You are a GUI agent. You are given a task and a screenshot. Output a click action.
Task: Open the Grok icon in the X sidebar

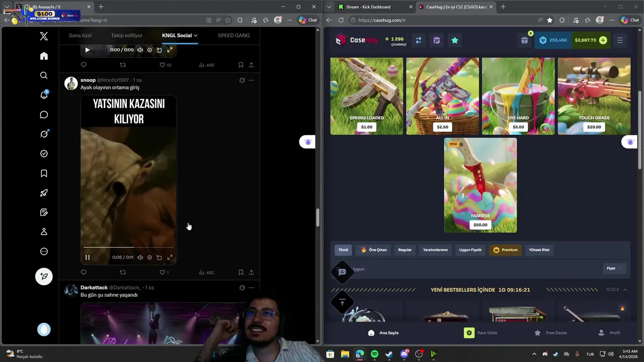click(x=44, y=134)
